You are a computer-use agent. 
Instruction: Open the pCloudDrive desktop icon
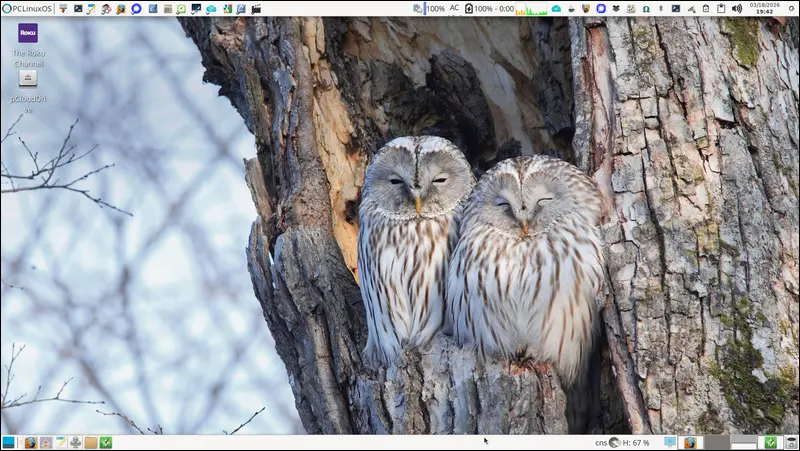[28, 92]
